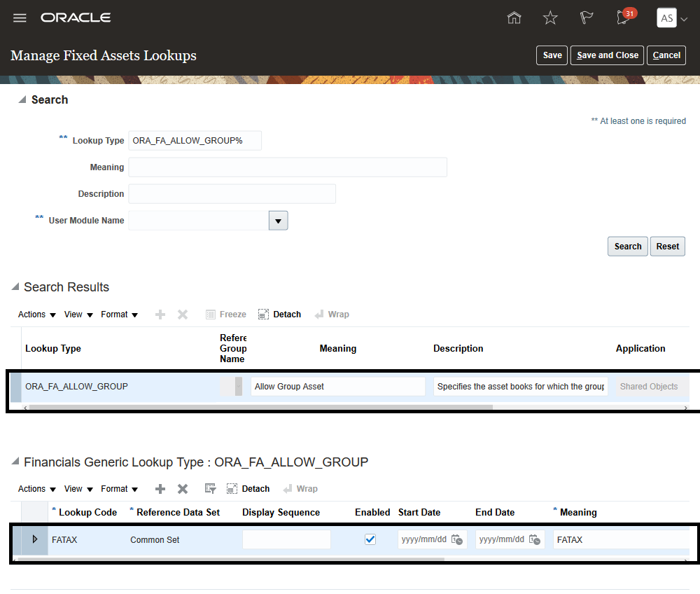
Task: Click the Meaning search field
Action: coord(288,167)
